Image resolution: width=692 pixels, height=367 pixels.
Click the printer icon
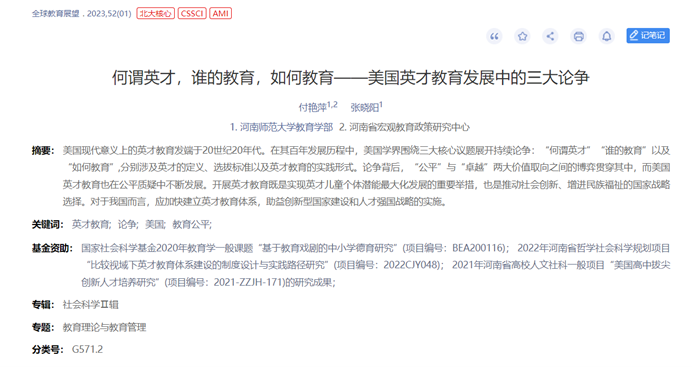tap(579, 36)
